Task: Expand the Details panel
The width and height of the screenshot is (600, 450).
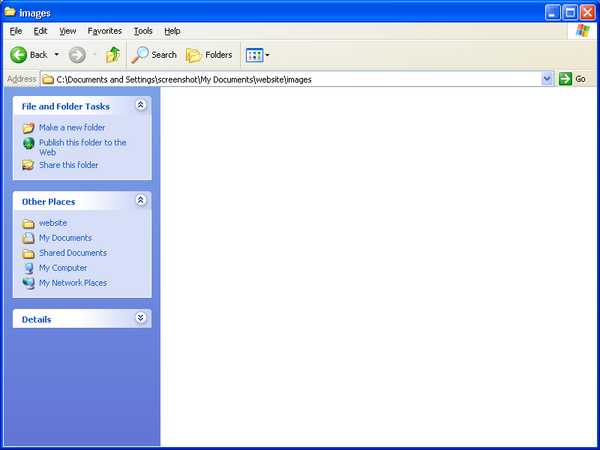Action: [140, 318]
